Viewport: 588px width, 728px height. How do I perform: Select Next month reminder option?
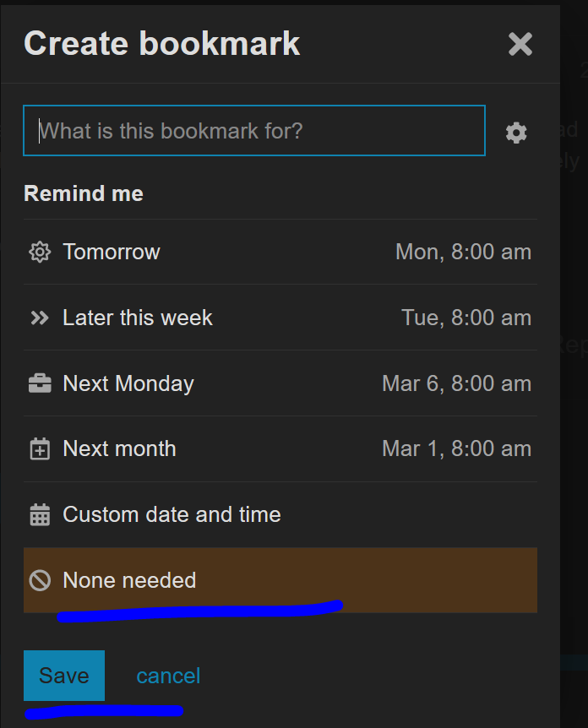click(119, 449)
